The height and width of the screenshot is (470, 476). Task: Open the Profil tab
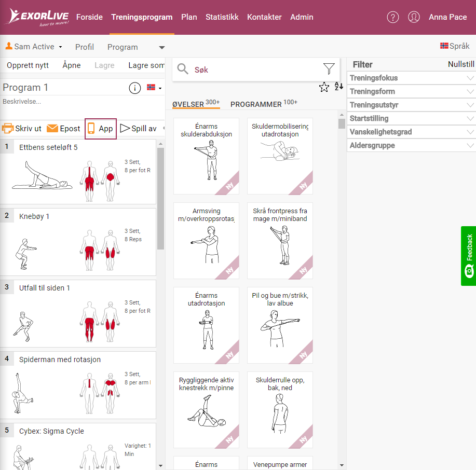tap(85, 47)
